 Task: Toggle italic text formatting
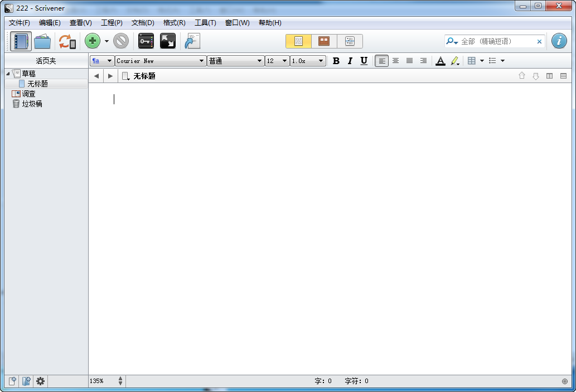tap(350, 61)
